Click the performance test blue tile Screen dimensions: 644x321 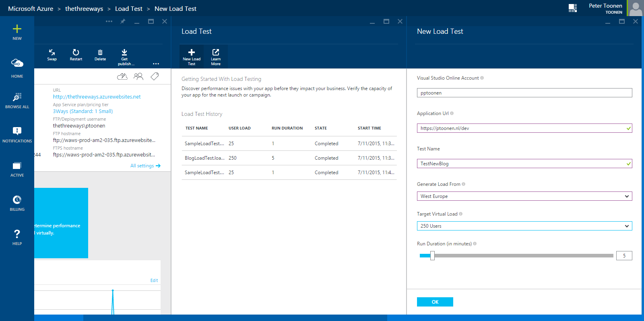[x=61, y=223]
